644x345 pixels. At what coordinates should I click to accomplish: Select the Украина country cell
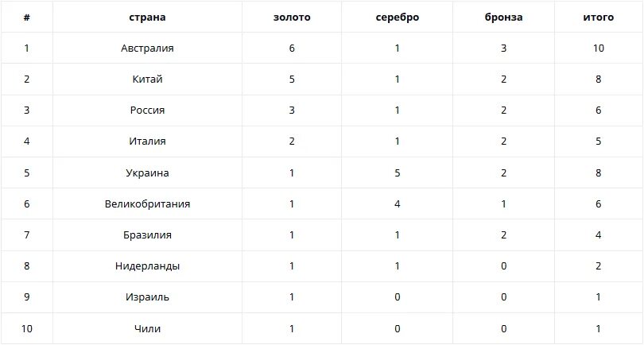[x=147, y=172]
